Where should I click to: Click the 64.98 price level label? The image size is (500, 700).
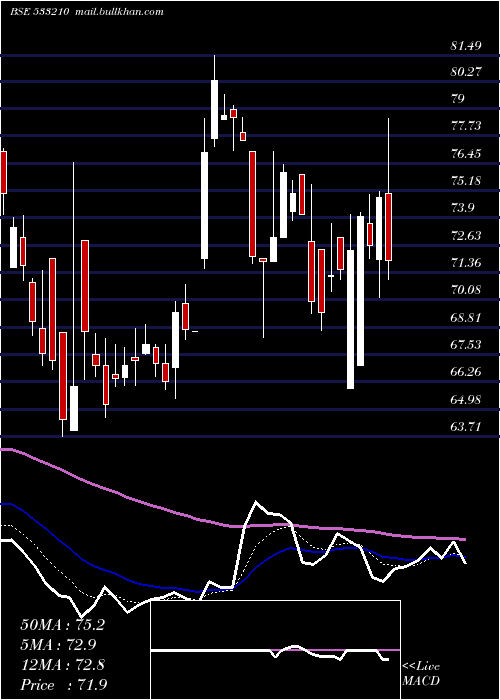466,399
